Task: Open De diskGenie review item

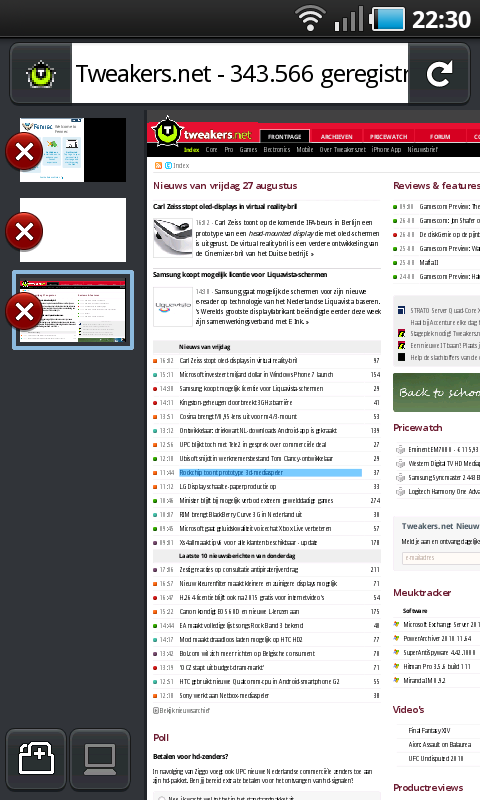Action: tap(449, 235)
